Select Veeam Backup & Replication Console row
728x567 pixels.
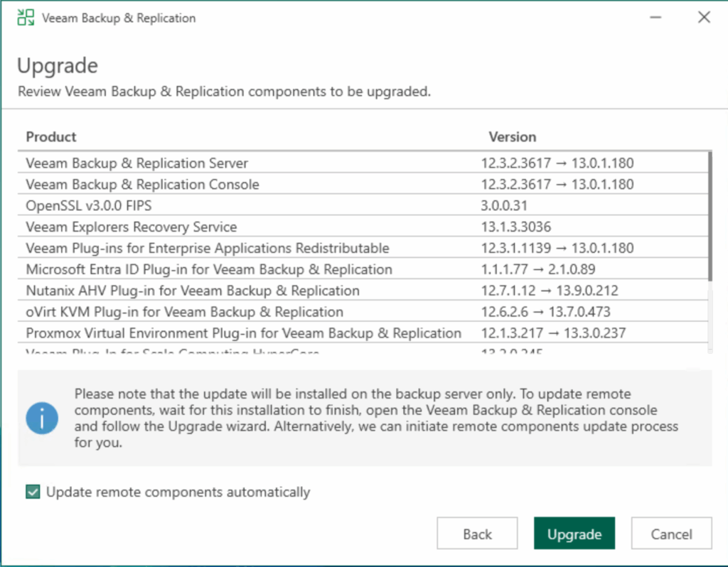point(142,185)
